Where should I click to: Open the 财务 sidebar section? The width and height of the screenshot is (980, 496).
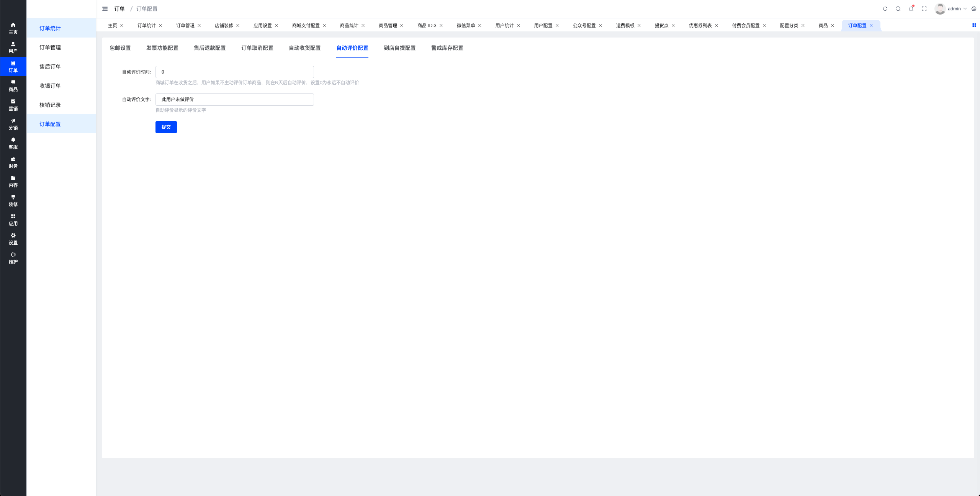[13, 162]
